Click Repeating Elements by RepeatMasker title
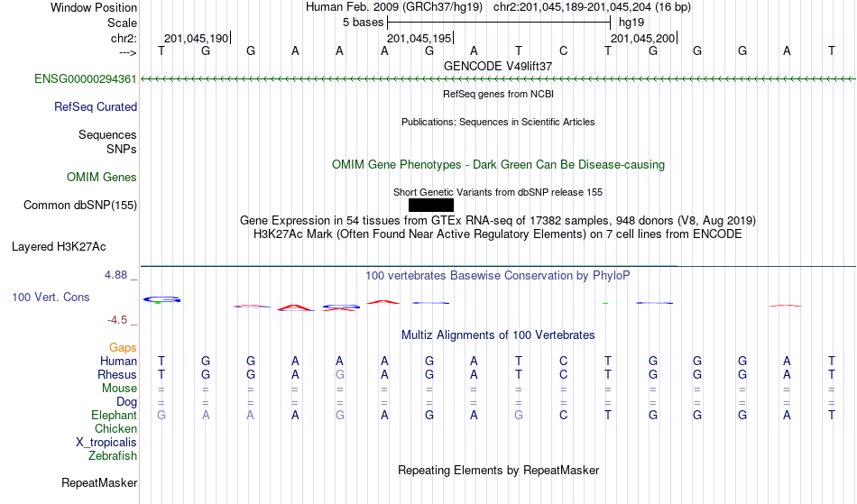 coord(499,471)
